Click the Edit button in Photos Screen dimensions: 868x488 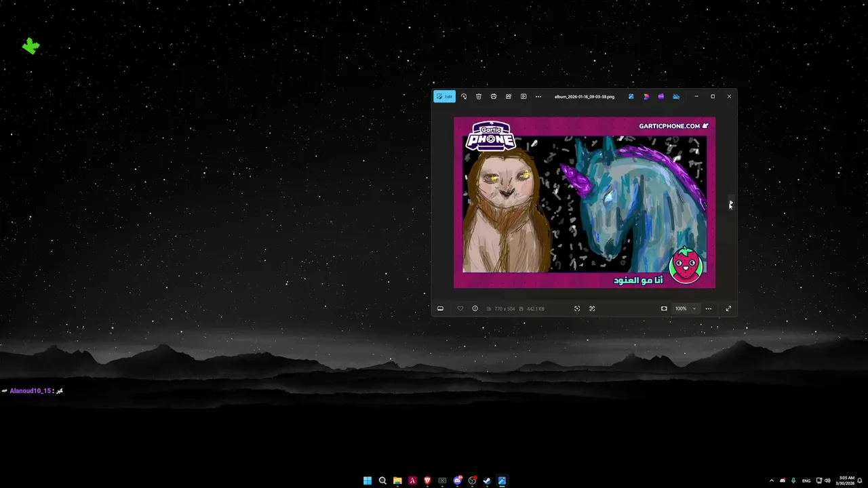445,96
